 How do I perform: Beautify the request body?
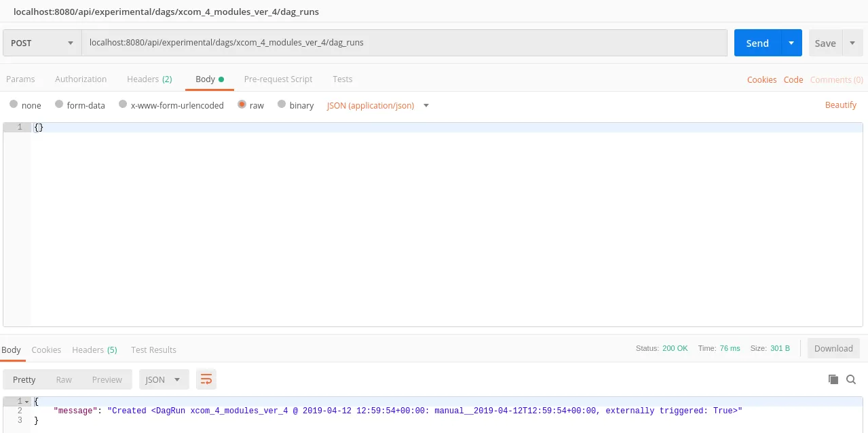click(x=841, y=105)
